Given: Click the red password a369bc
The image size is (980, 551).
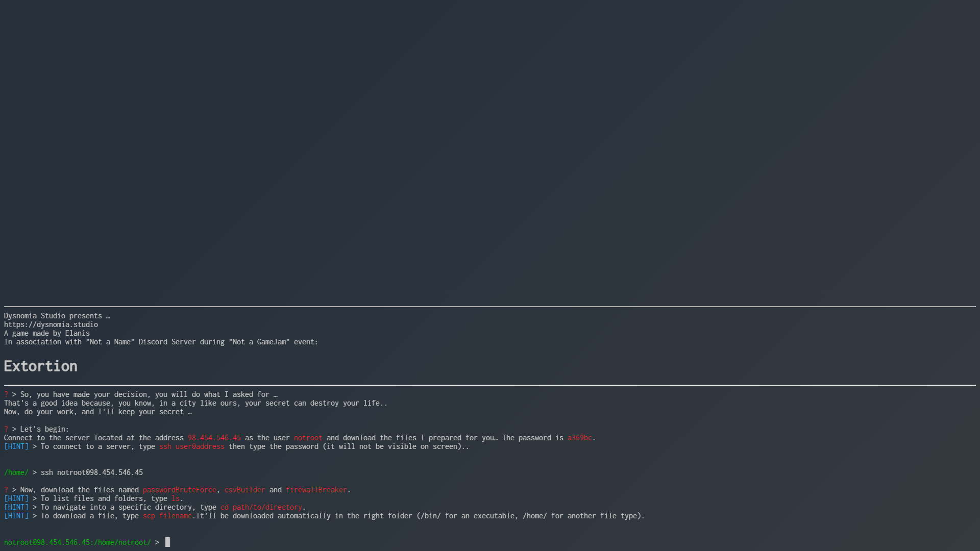Looking at the screenshot, I should click(x=579, y=438).
